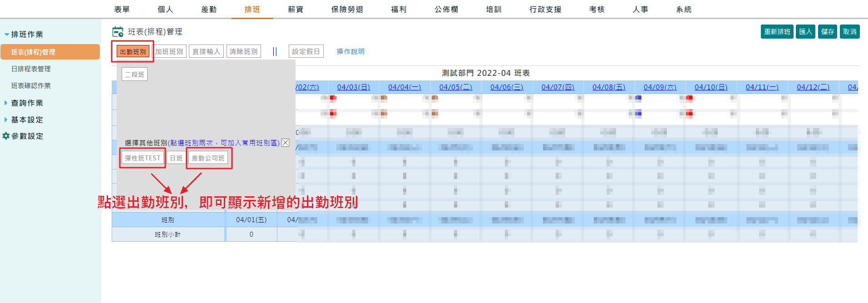Open the 培訓 top menu
The height and width of the screenshot is (303, 868).
(493, 10)
